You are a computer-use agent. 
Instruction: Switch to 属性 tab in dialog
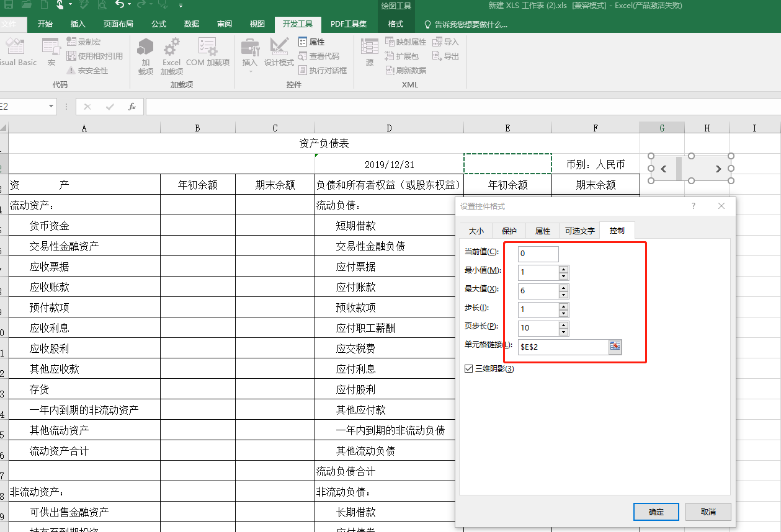(543, 231)
